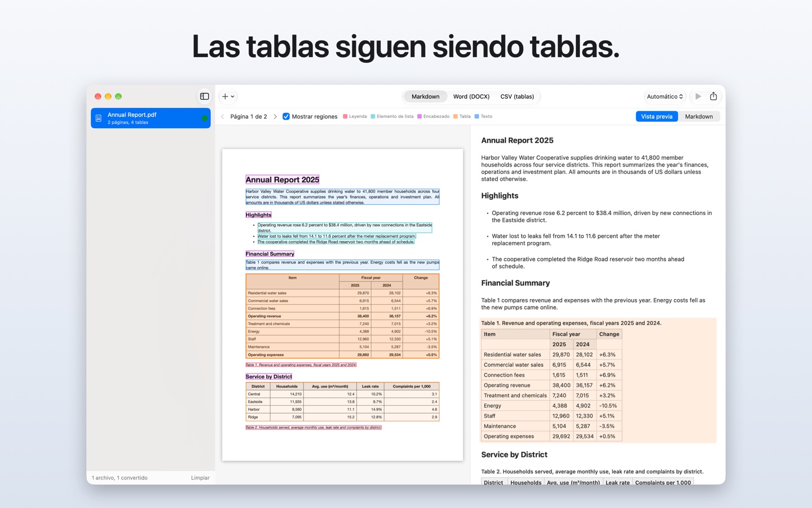
Task: Switch to the Markdown view on right
Action: 699,116
